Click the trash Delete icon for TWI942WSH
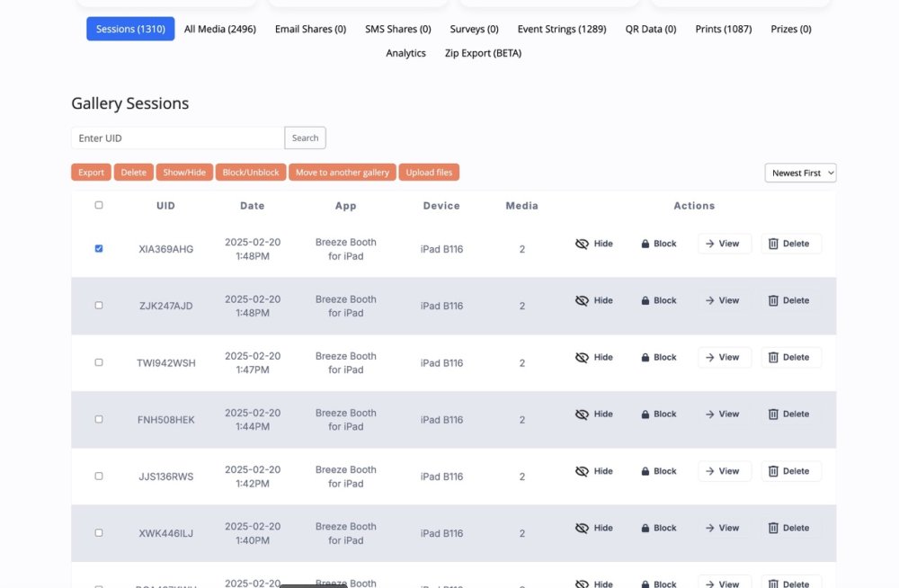Viewport: 899px width, 588px height. (773, 358)
